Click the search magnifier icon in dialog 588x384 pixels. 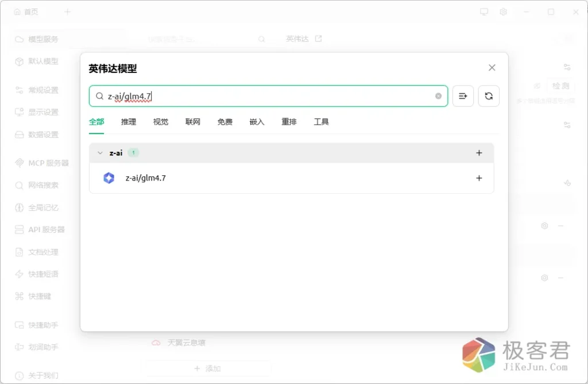100,96
